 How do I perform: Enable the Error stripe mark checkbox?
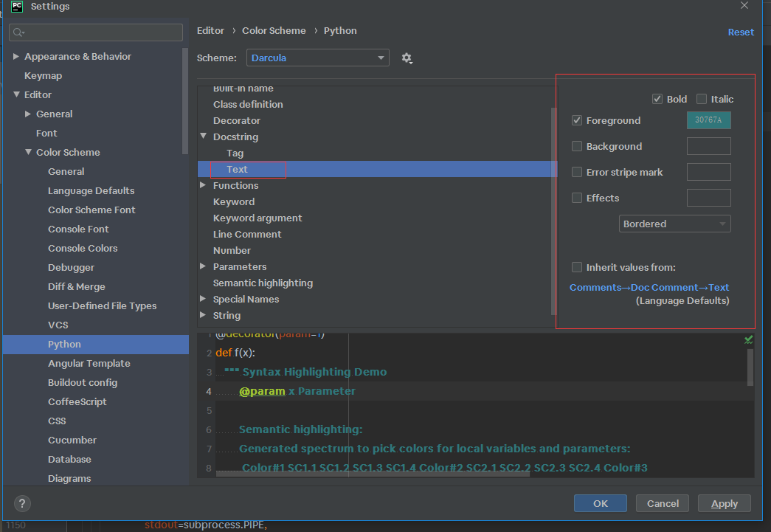577,172
